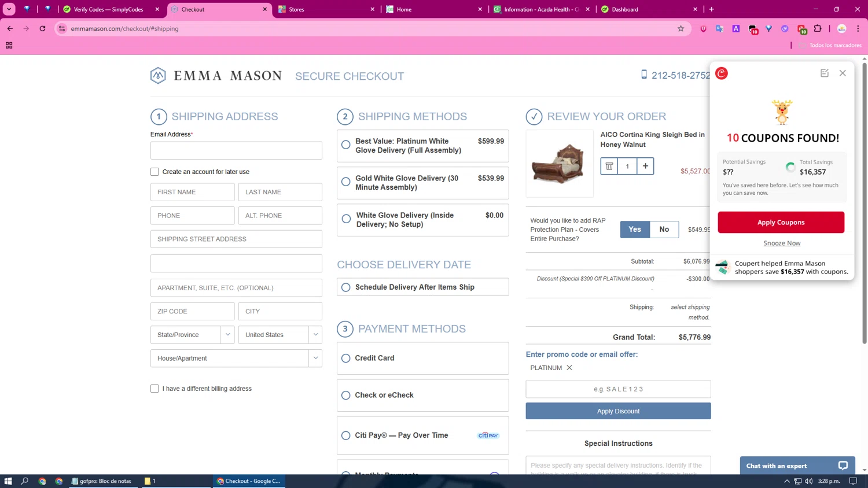Open the Chrome three-dot menu
This screenshot has height=488, width=868.
click(x=858, y=28)
